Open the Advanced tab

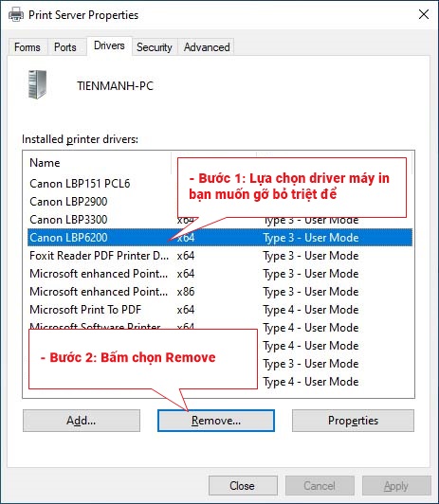coord(207,47)
